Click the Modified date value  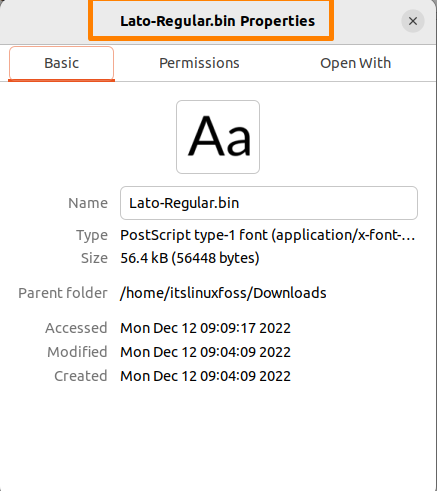coord(205,352)
